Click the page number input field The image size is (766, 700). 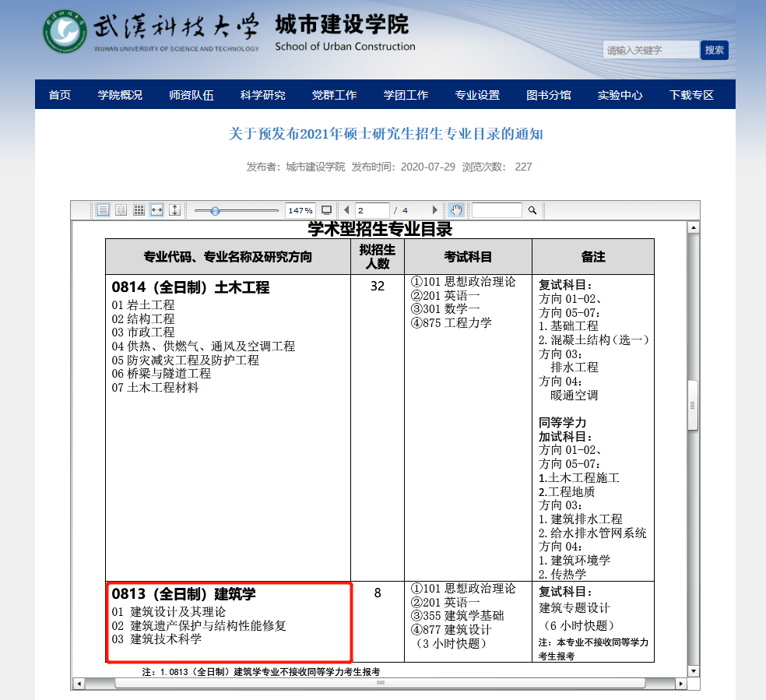pos(371,209)
